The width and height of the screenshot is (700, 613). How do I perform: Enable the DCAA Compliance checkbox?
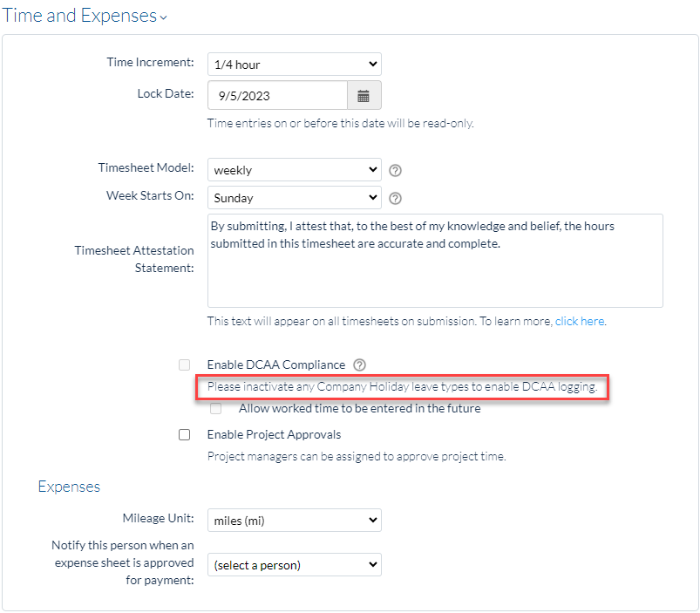(184, 364)
